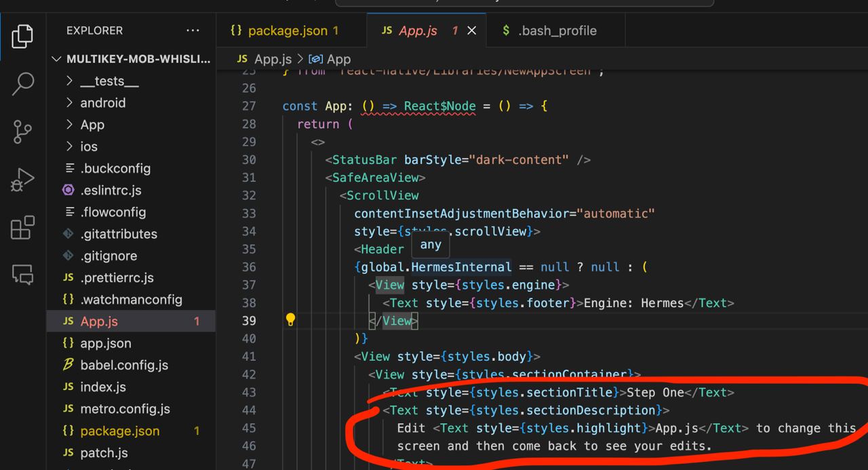Open the .watchmanconfig file
The height and width of the screenshot is (470, 868).
[131, 299]
